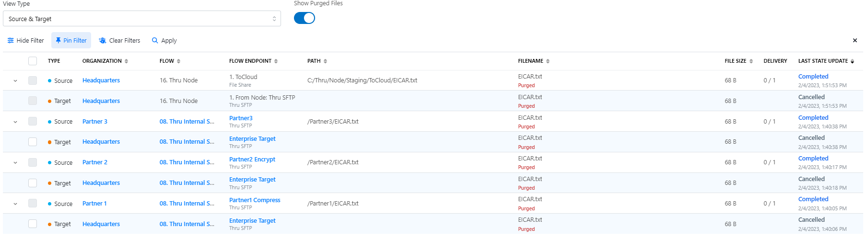Click the Clear Filters hand icon

click(103, 41)
